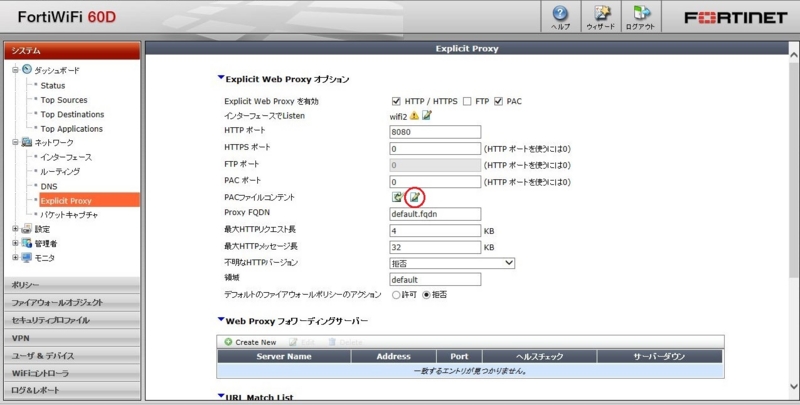
Task: Open the 不明なHTTPバージョン dropdown
Action: coord(452,263)
